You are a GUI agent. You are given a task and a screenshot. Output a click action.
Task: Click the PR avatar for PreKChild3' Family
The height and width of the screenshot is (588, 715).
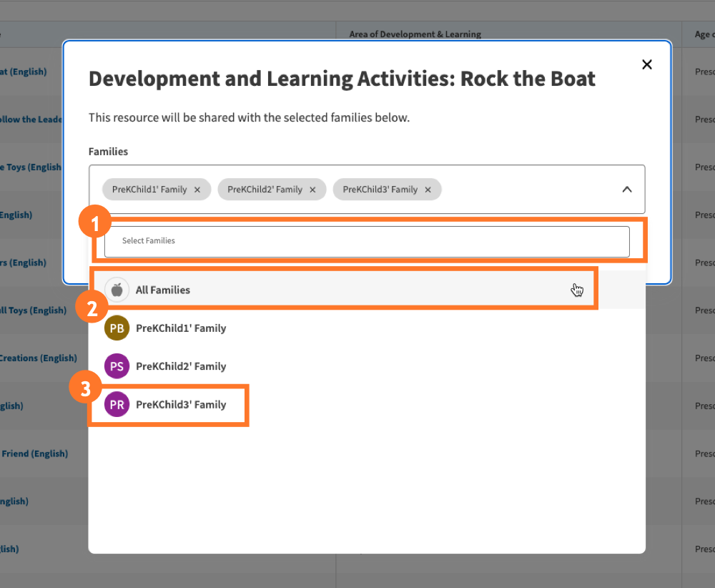coord(117,404)
